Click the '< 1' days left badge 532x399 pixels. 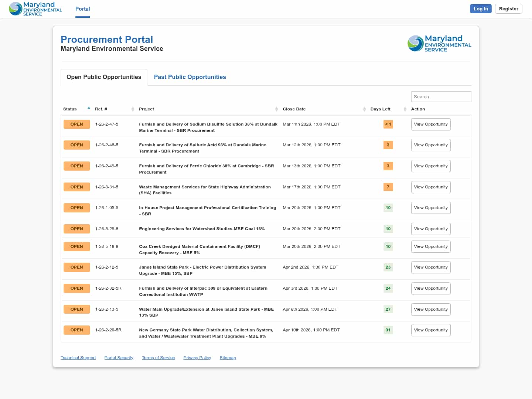tap(388, 124)
